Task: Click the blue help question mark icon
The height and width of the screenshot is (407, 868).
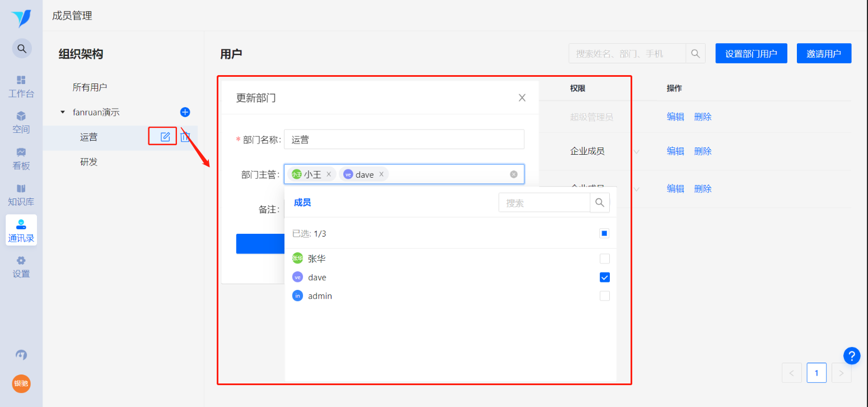Action: pos(851,355)
